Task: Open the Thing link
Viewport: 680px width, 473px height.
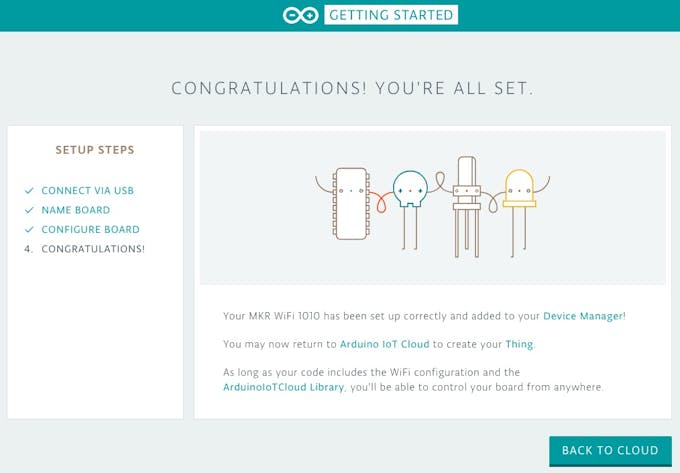Action: pyautogui.click(x=519, y=344)
